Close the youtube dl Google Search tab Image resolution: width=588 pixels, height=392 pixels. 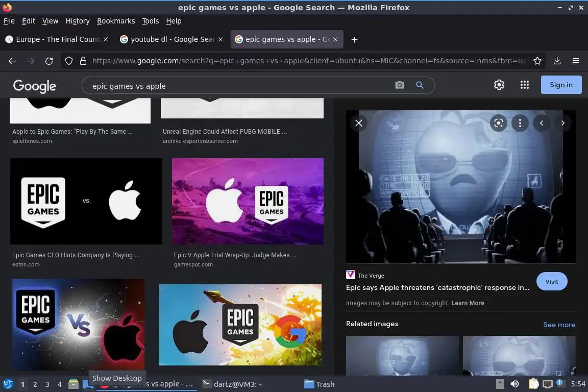(x=220, y=39)
